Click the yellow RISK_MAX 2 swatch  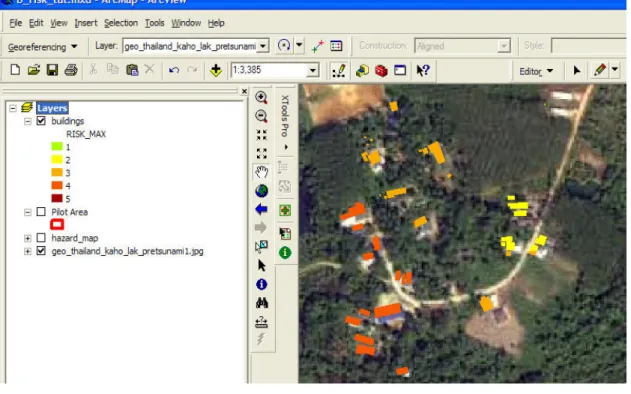(x=57, y=159)
